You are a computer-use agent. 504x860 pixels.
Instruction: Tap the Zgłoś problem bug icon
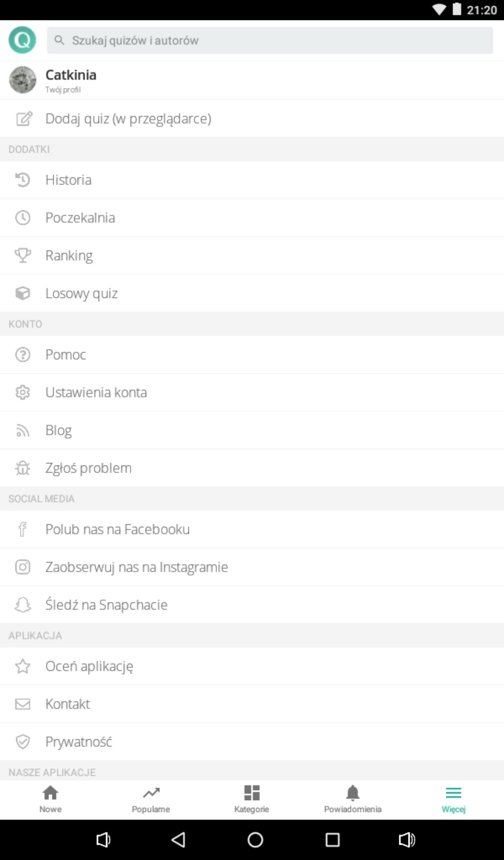click(22, 468)
